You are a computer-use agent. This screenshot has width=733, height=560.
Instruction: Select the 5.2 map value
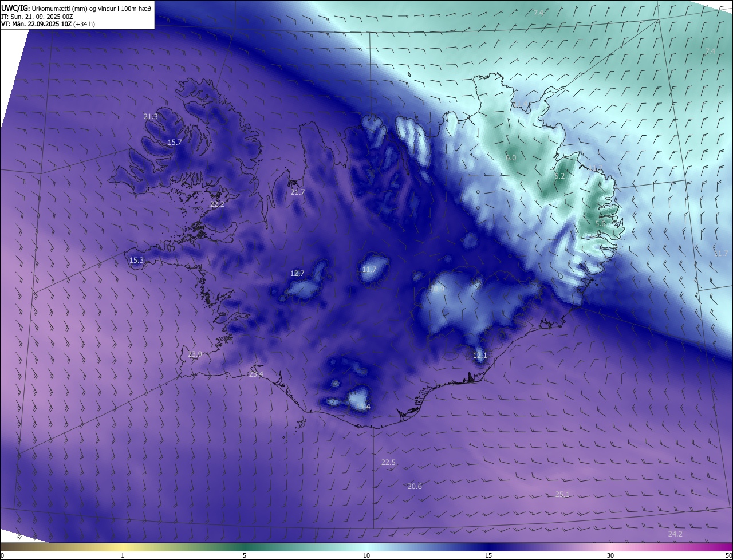[x=559, y=176]
